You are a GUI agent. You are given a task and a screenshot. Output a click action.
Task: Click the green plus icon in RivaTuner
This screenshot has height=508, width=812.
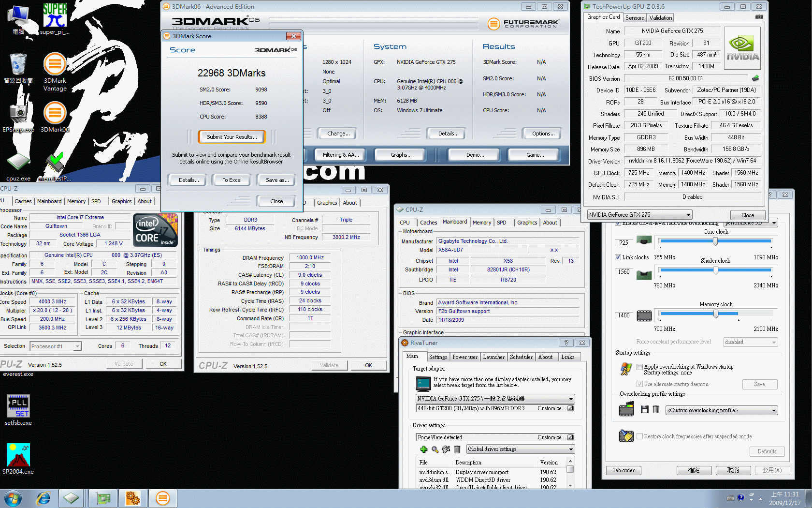(424, 449)
